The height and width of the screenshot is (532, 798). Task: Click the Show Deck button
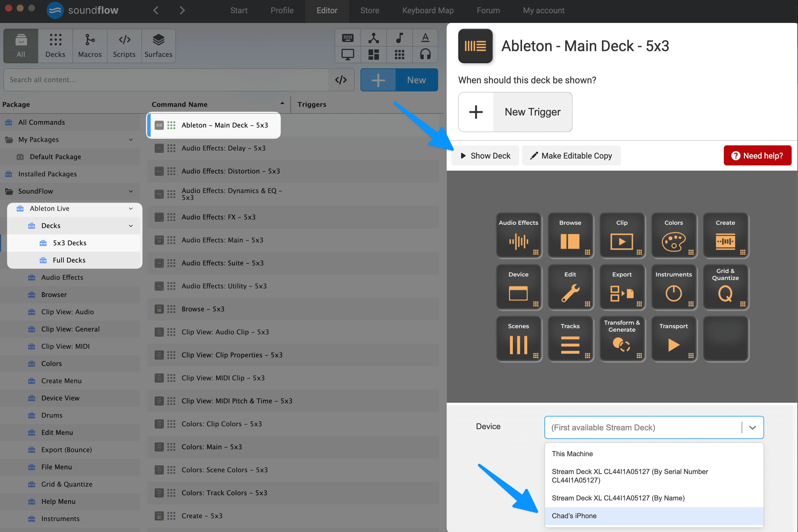(486, 156)
